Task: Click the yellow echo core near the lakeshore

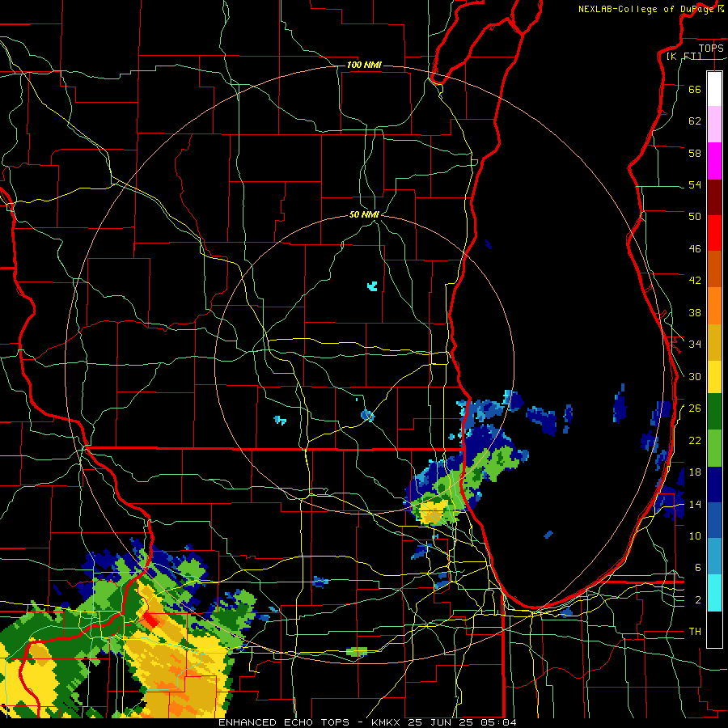Action: click(434, 512)
